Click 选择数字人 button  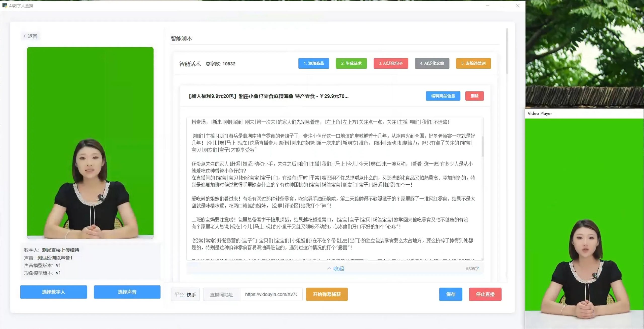(54, 292)
